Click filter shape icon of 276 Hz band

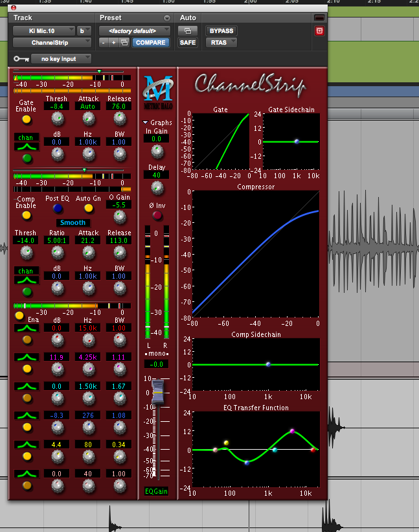point(27,415)
